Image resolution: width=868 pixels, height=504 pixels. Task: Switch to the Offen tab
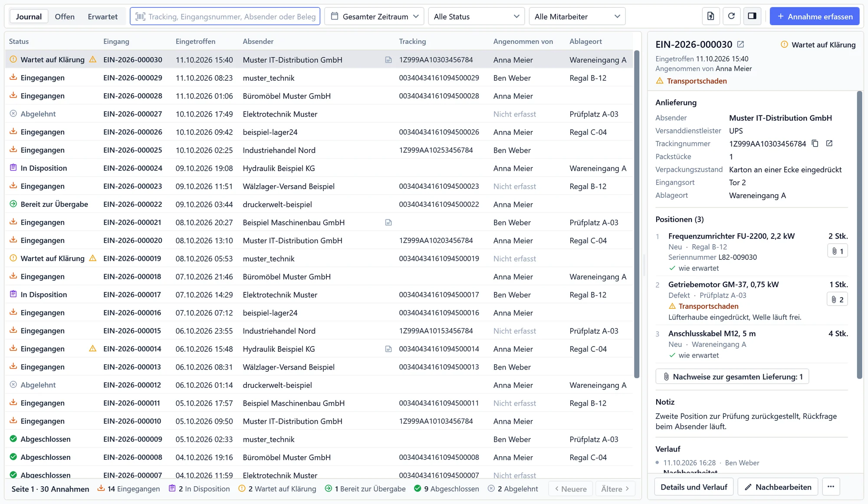coord(65,16)
